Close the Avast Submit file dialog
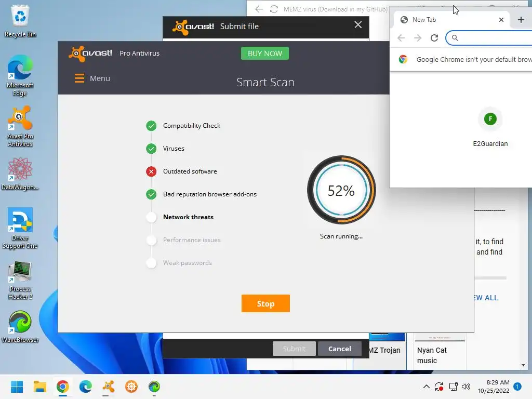This screenshot has height=399, width=532. click(358, 25)
